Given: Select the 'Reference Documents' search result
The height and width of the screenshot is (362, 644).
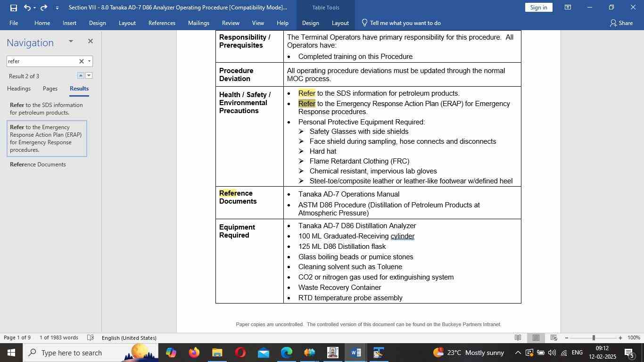Looking at the screenshot, I should (x=47, y=165).
